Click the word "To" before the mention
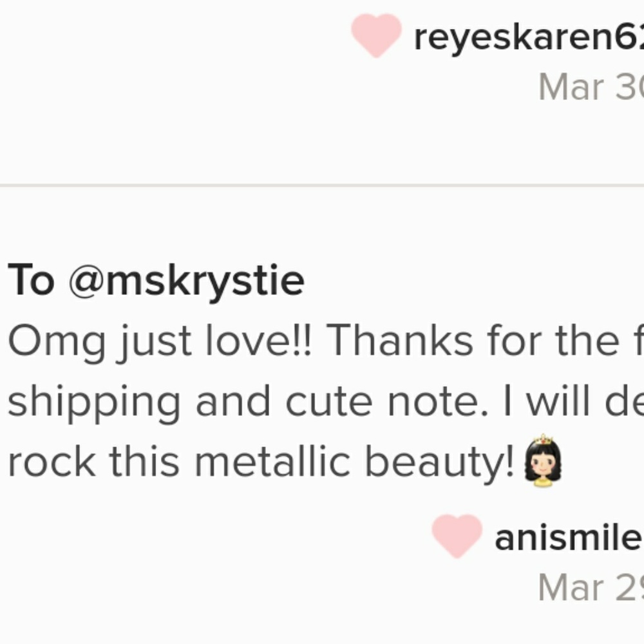 (31, 281)
